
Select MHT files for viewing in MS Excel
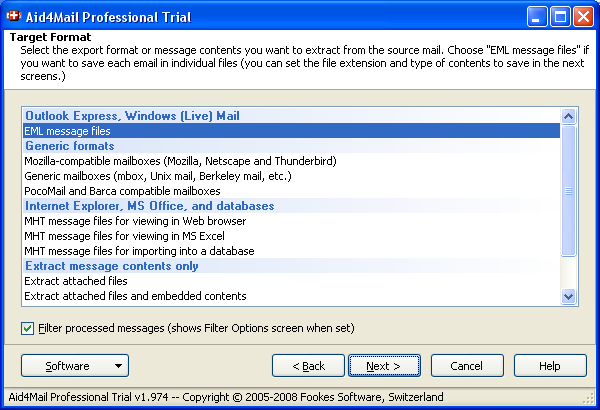coord(292,236)
